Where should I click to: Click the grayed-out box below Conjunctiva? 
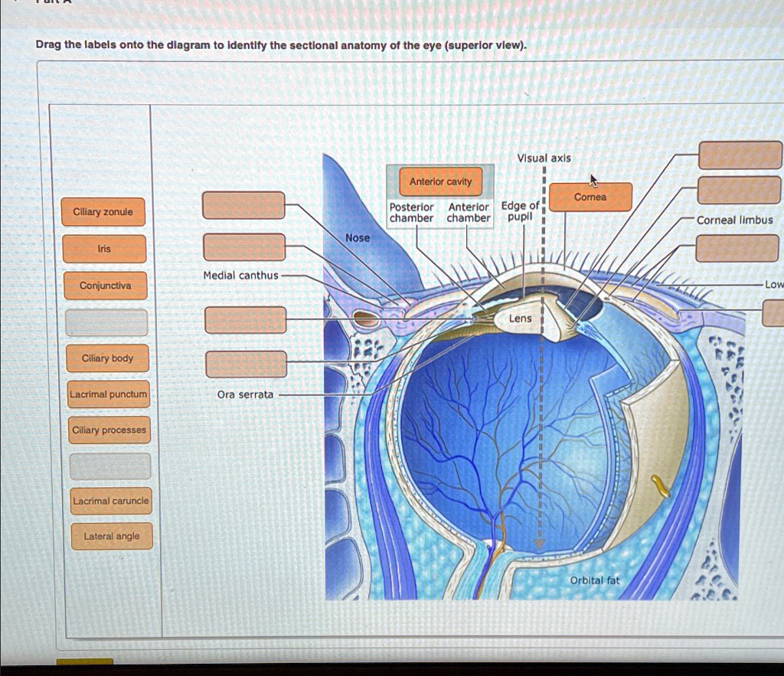(x=107, y=323)
